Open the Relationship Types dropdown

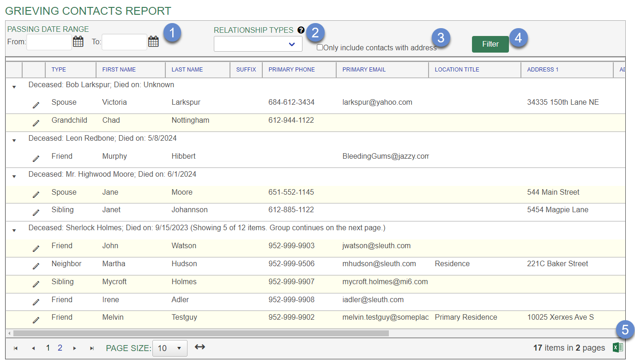point(258,44)
